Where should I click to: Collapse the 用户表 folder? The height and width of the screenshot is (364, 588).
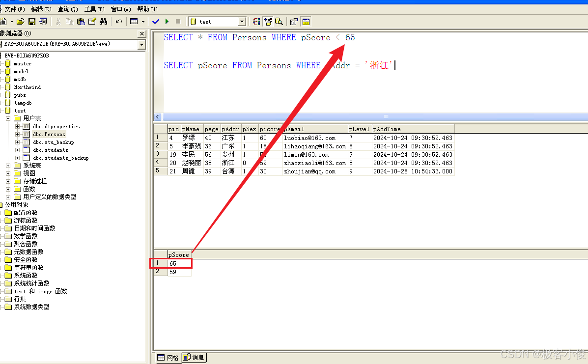pyautogui.click(x=8, y=118)
